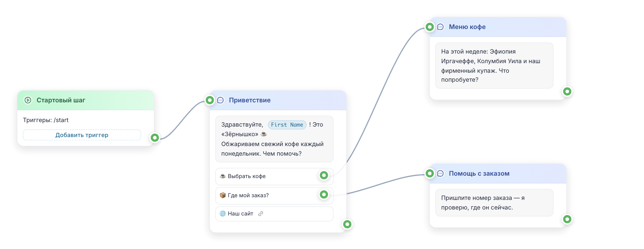Select the Приветствие node title
The width and height of the screenshot is (644, 249).
[250, 100]
